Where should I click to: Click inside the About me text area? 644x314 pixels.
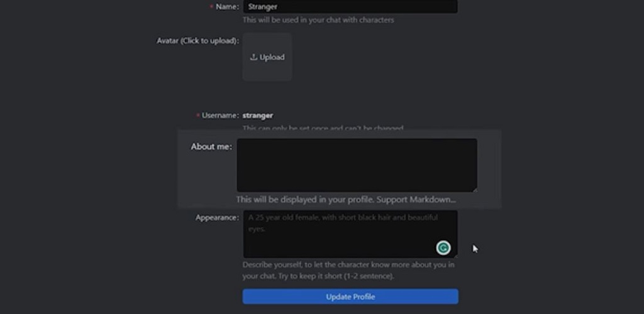pos(357,165)
